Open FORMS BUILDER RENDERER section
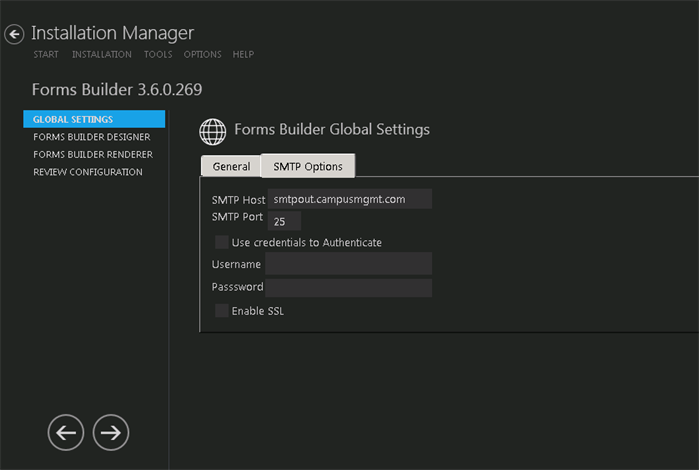The width and height of the screenshot is (699, 470). coord(93,154)
